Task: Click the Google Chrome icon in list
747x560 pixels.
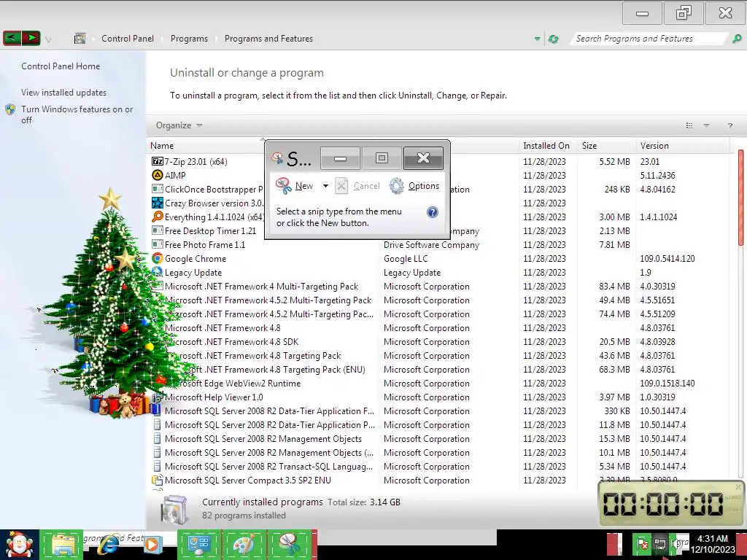Action: 158,258
